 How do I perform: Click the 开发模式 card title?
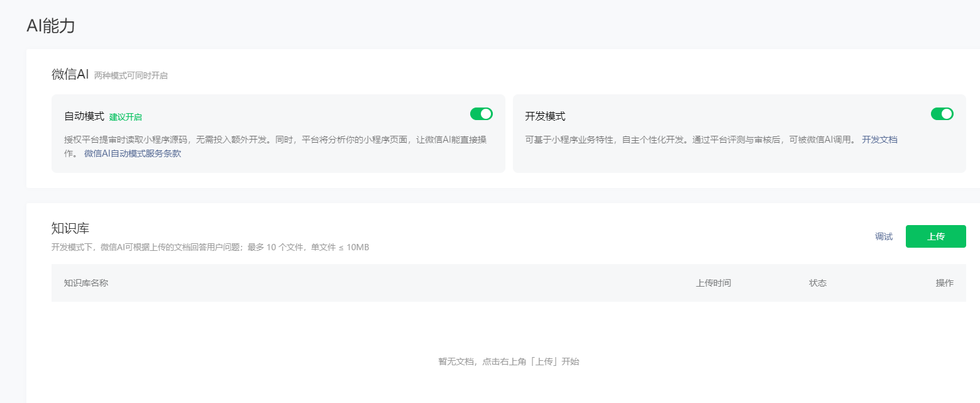click(545, 116)
